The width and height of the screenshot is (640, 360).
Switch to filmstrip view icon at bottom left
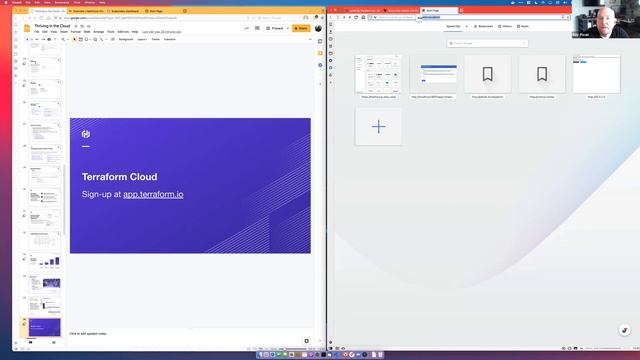pyautogui.click(x=31, y=343)
